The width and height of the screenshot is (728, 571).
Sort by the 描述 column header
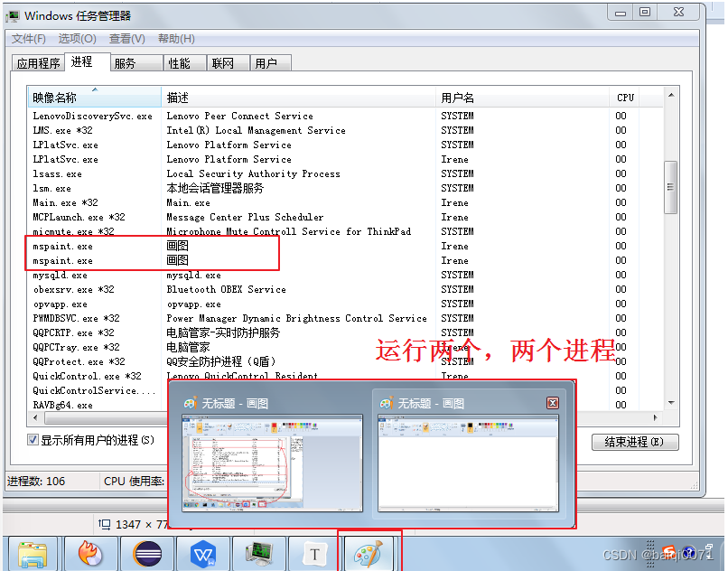[299, 98]
